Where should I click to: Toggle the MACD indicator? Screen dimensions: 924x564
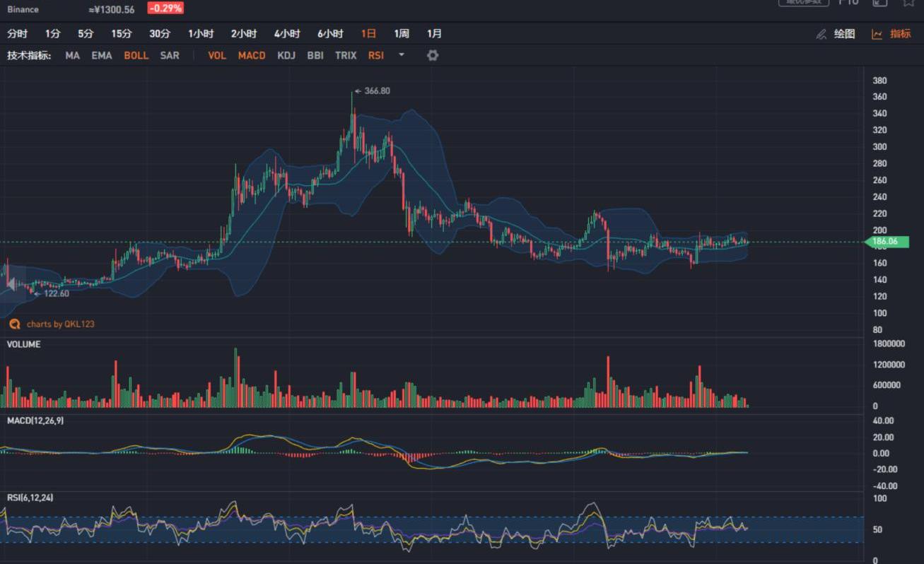pos(251,55)
